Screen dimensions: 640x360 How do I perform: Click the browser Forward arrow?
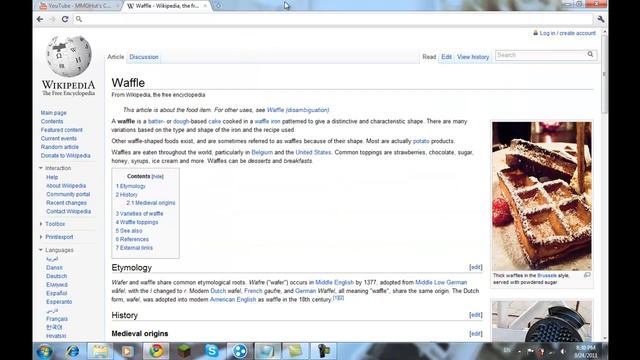pos(52,19)
